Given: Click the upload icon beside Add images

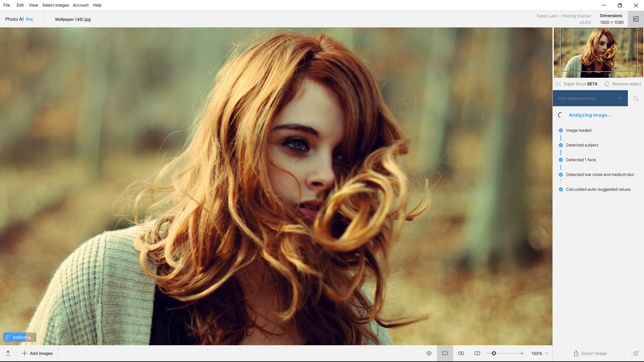Looking at the screenshot, I should pyautogui.click(x=8, y=353).
